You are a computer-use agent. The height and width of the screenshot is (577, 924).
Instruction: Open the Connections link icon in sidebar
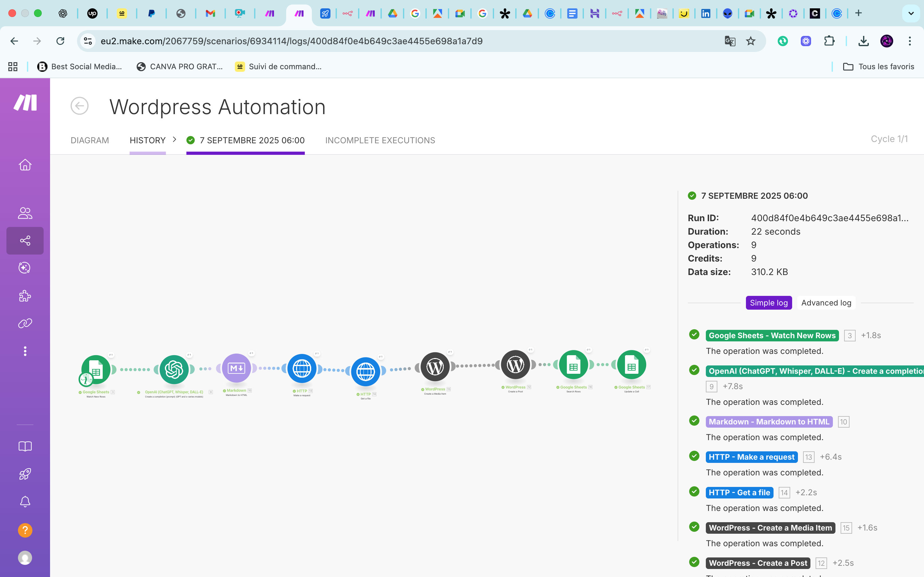25,324
